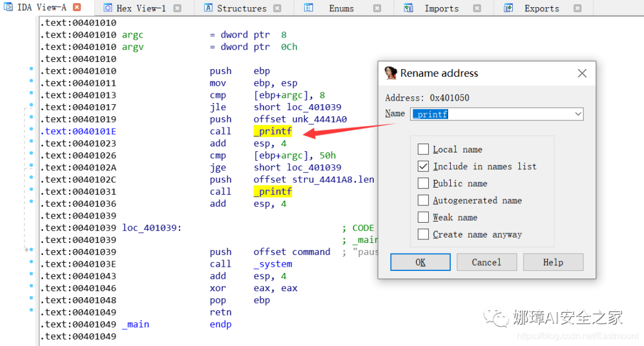Click offset unk_4441A0 operand
Screen dimensions: 644x346
click(x=300, y=119)
